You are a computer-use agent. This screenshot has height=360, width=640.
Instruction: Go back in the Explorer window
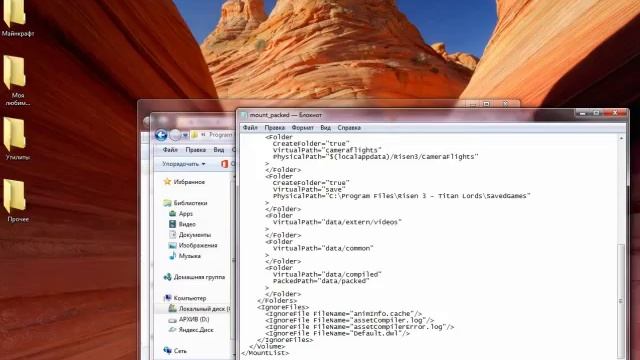tap(161, 135)
